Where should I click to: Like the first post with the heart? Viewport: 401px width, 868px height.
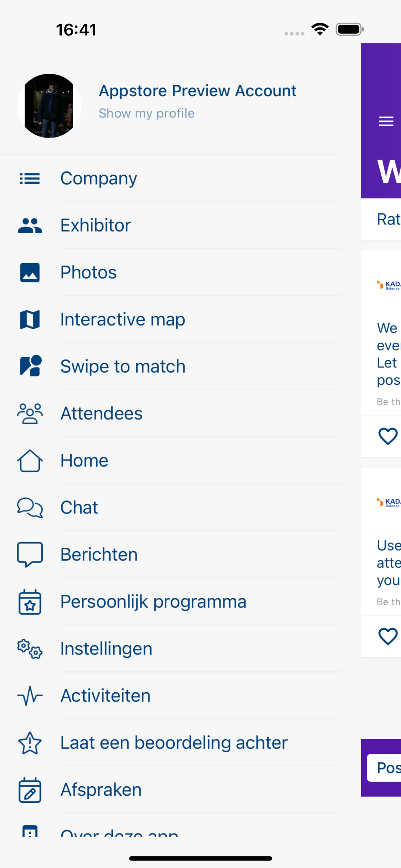tap(388, 436)
